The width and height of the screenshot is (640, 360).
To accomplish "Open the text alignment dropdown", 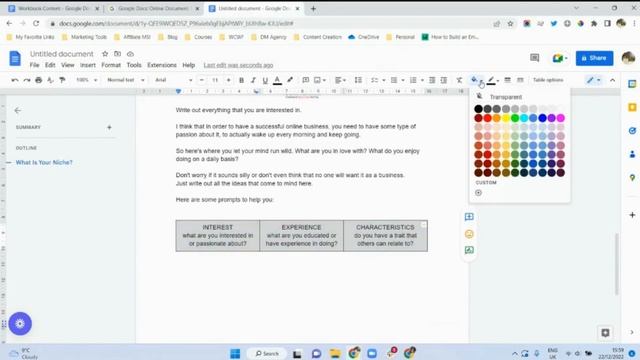I will (340, 80).
